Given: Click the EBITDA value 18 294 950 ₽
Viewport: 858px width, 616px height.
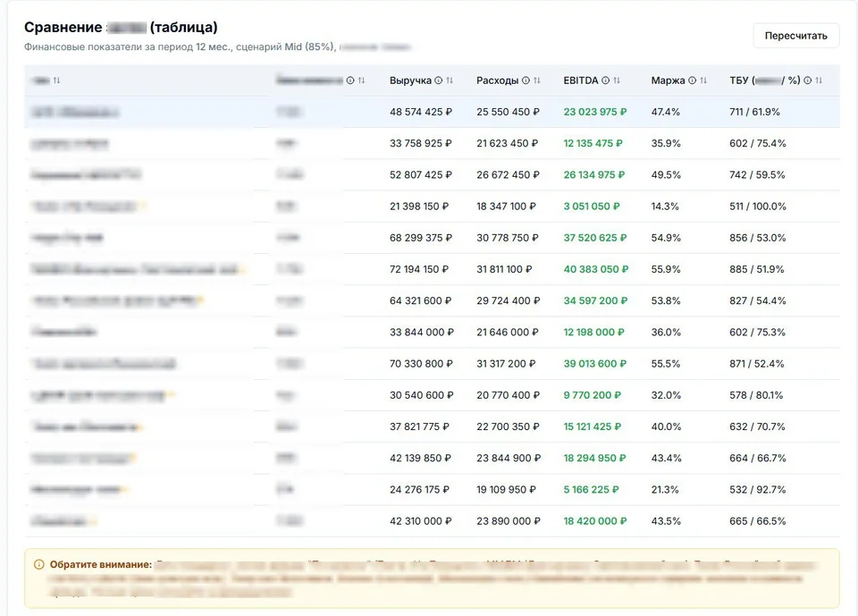Looking at the screenshot, I should click(595, 459).
